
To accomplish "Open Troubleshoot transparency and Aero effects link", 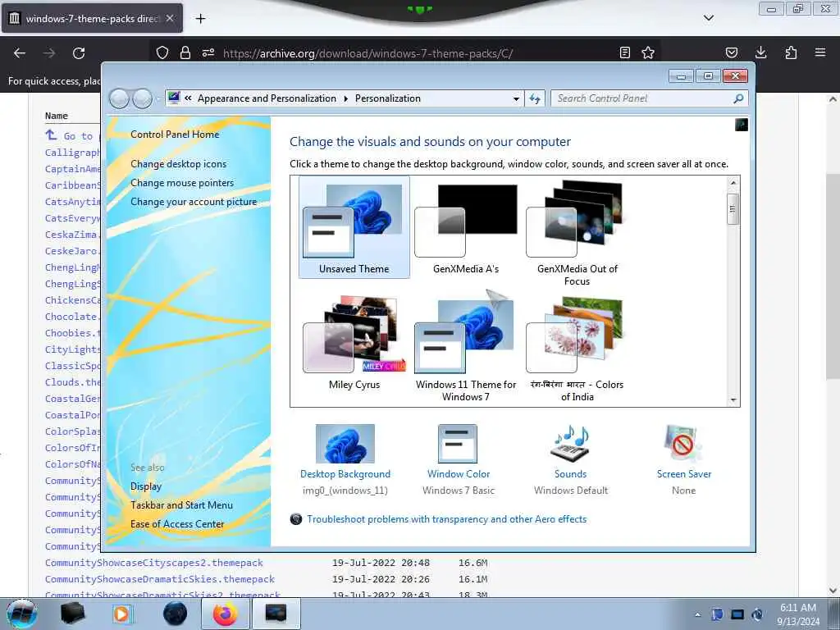I will (446, 519).
